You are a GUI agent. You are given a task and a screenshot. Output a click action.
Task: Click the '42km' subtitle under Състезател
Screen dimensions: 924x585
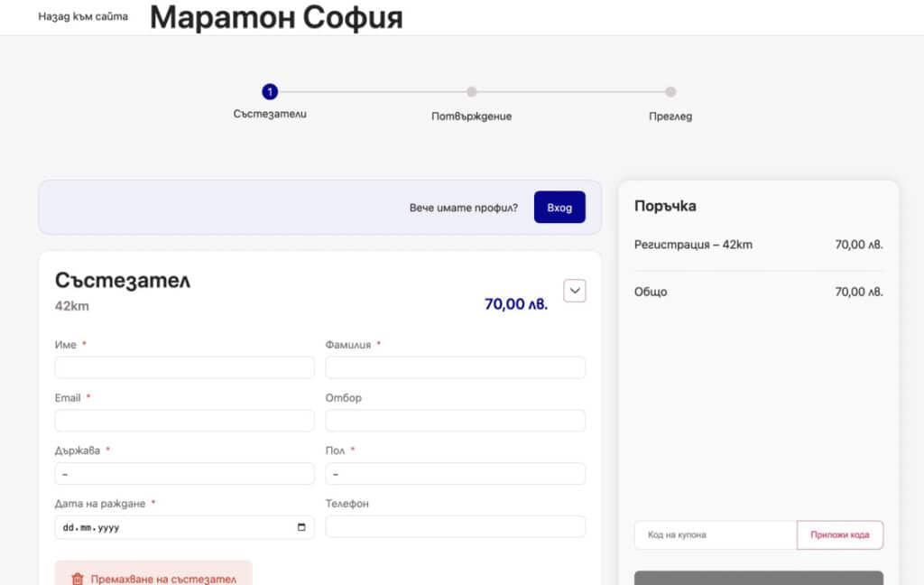[x=72, y=306]
